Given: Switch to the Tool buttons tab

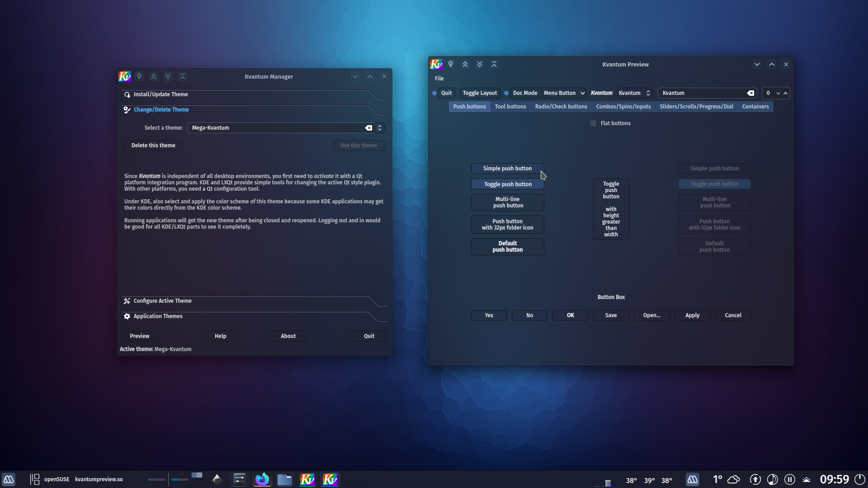Looking at the screenshot, I should 510,107.
